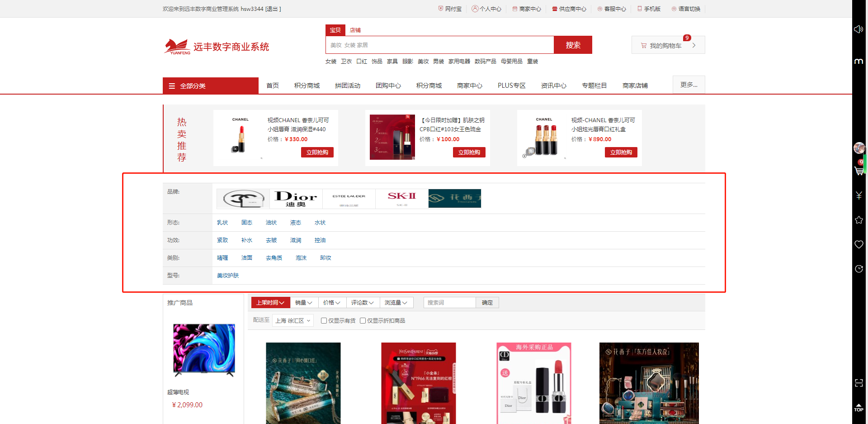Focus the main search input field
The width and height of the screenshot is (868, 424).
(439, 45)
